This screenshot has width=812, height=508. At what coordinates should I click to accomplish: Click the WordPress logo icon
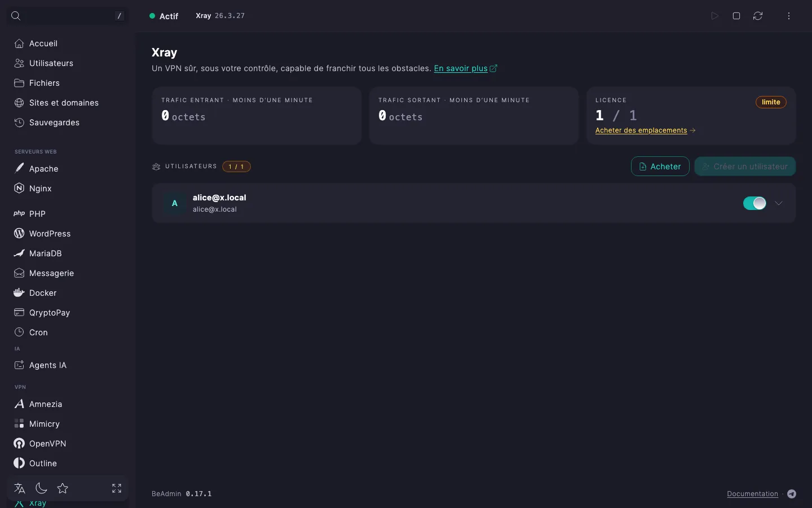pyautogui.click(x=19, y=233)
